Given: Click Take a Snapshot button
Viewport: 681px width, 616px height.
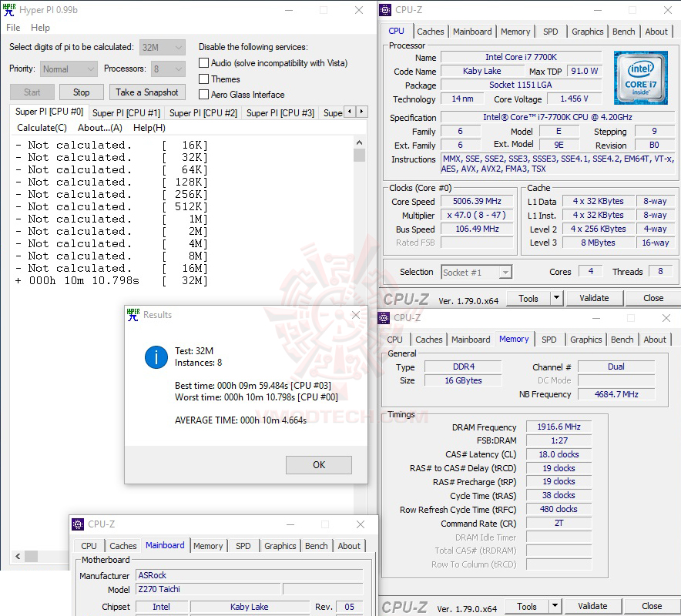Looking at the screenshot, I should [147, 92].
